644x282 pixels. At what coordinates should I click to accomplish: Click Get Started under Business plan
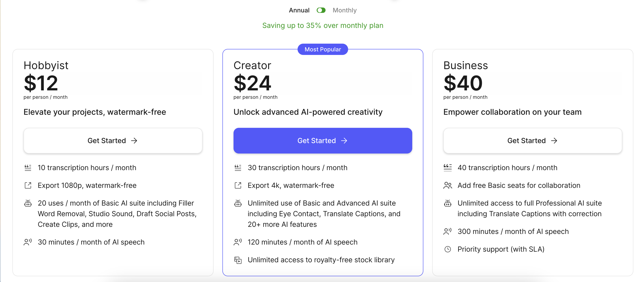pyautogui.click(x=532, y=141)
